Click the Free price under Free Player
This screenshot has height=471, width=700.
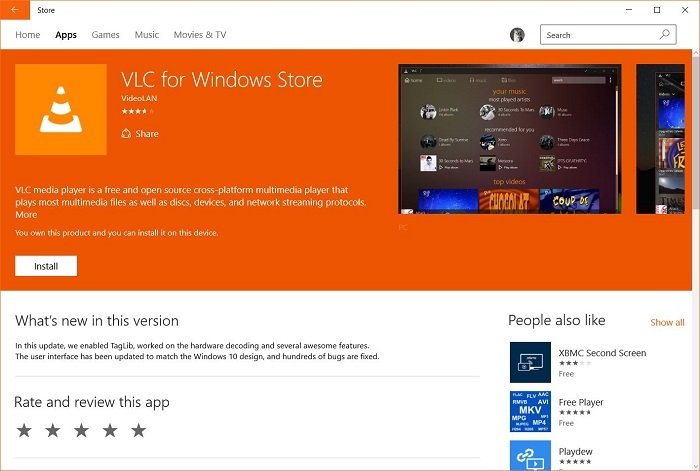pos(566,423)
